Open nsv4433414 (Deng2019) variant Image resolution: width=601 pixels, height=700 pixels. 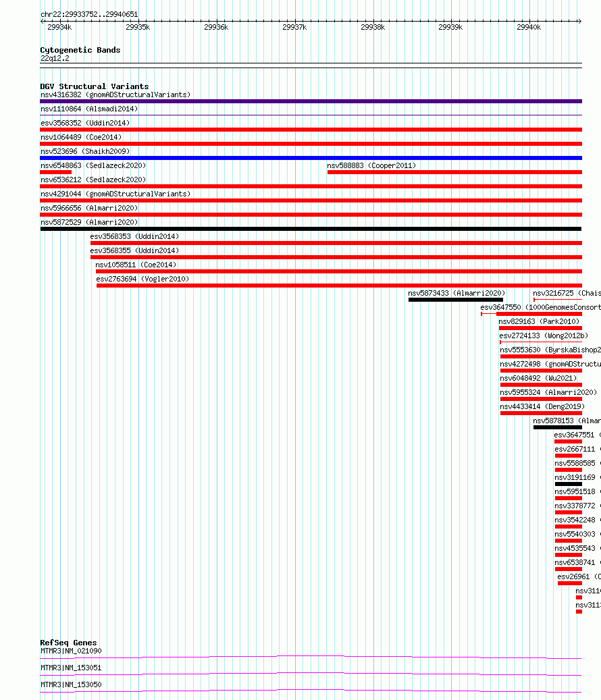point(542,406)
